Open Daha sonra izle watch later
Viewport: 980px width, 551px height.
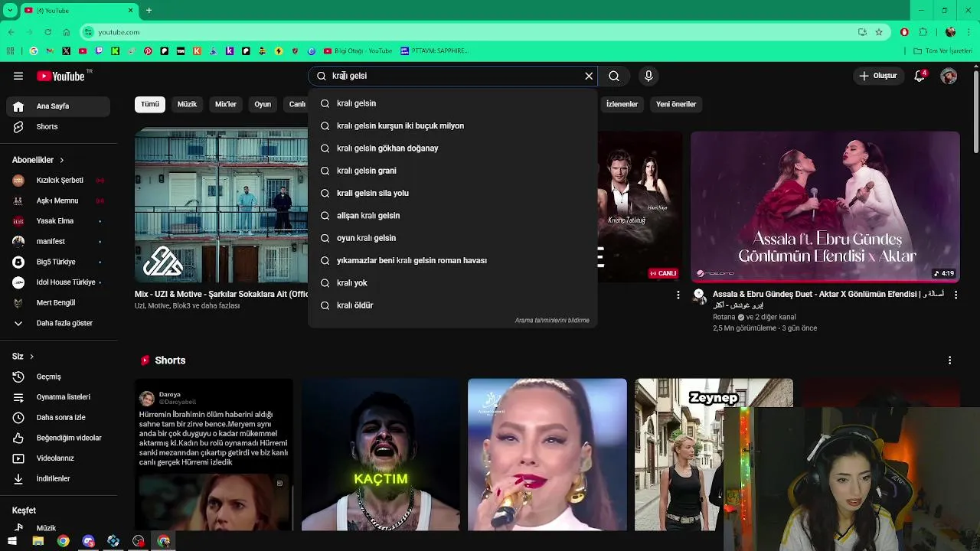click(x=58, y=417)
